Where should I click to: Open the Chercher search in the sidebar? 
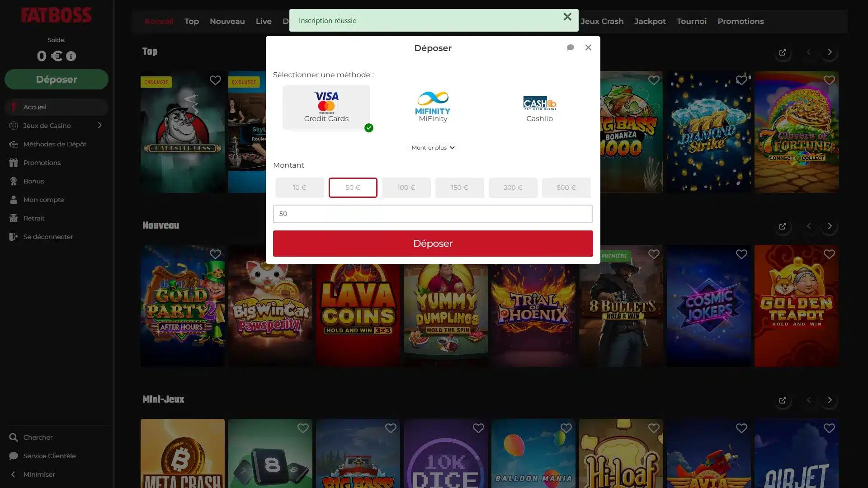[38, 437]
